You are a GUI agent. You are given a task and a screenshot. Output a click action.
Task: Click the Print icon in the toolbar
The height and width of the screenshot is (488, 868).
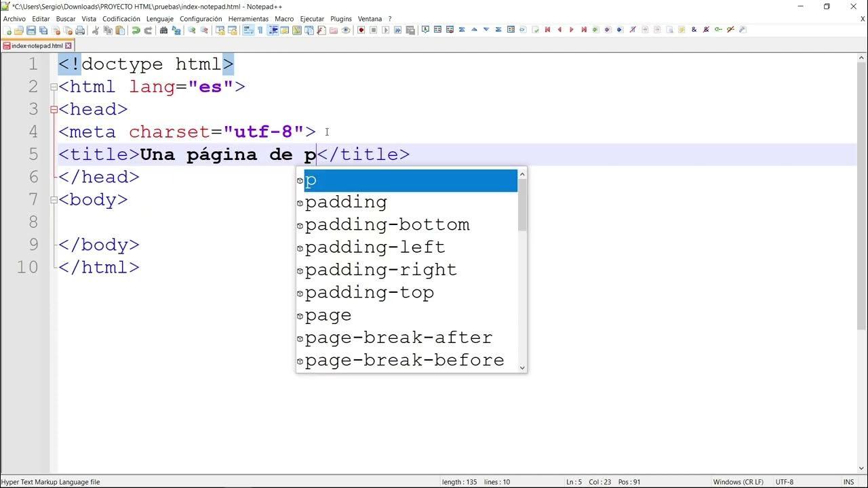click(x=79, y=30)
